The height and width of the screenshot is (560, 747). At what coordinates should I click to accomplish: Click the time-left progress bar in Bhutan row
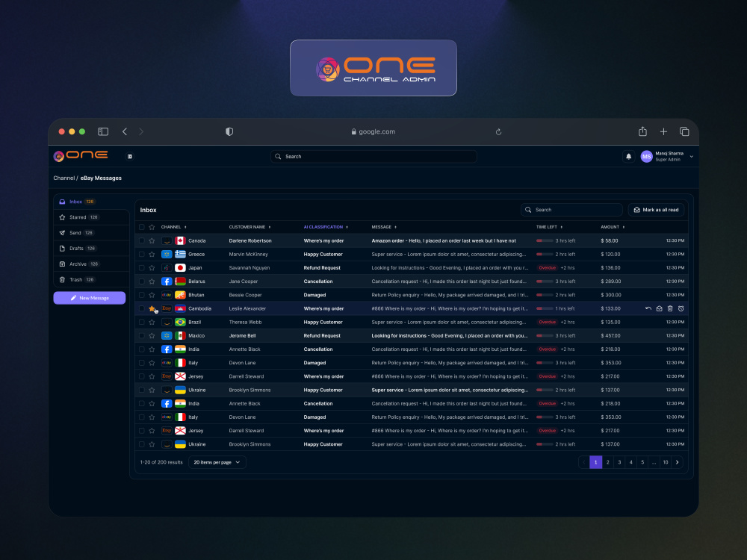pyautogui.click(x=545, y=295)
